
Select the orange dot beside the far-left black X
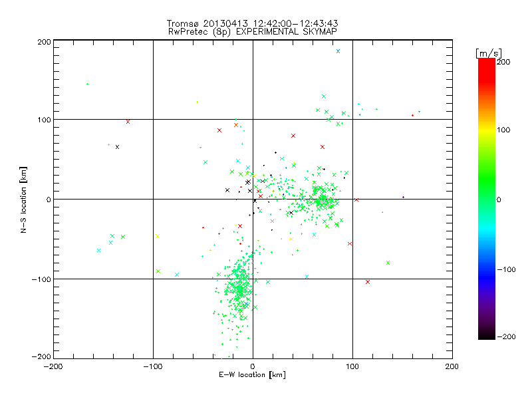(108, 145)
